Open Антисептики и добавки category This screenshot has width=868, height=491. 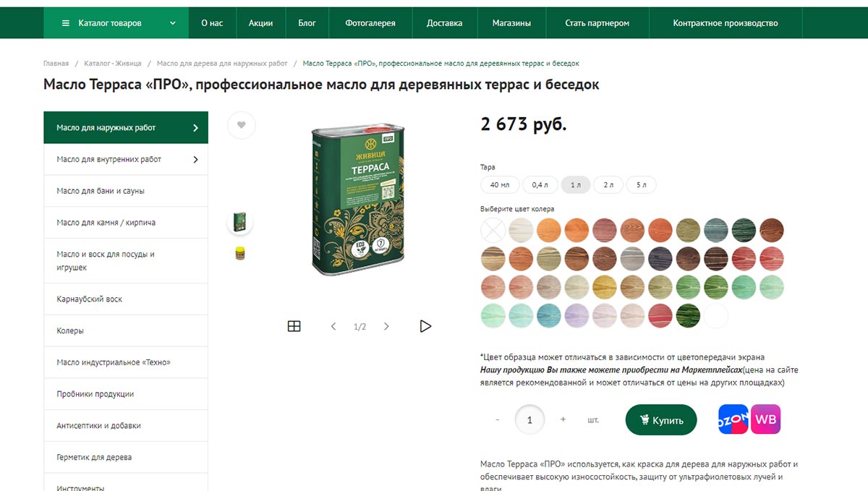(x=126, y=426)
